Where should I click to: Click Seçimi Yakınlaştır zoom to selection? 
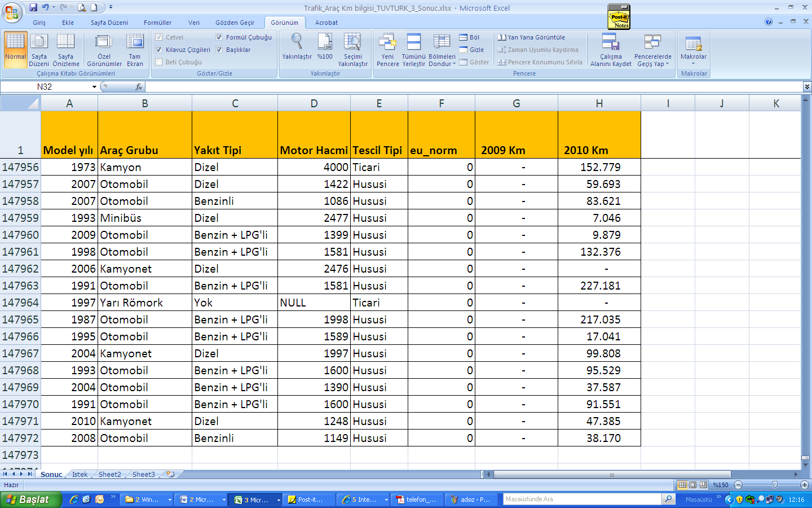353,50
